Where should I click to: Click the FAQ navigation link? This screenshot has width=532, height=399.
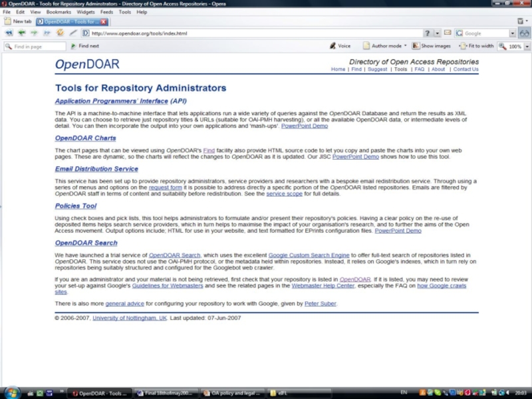pyautogui.click(x=420, y=69)
